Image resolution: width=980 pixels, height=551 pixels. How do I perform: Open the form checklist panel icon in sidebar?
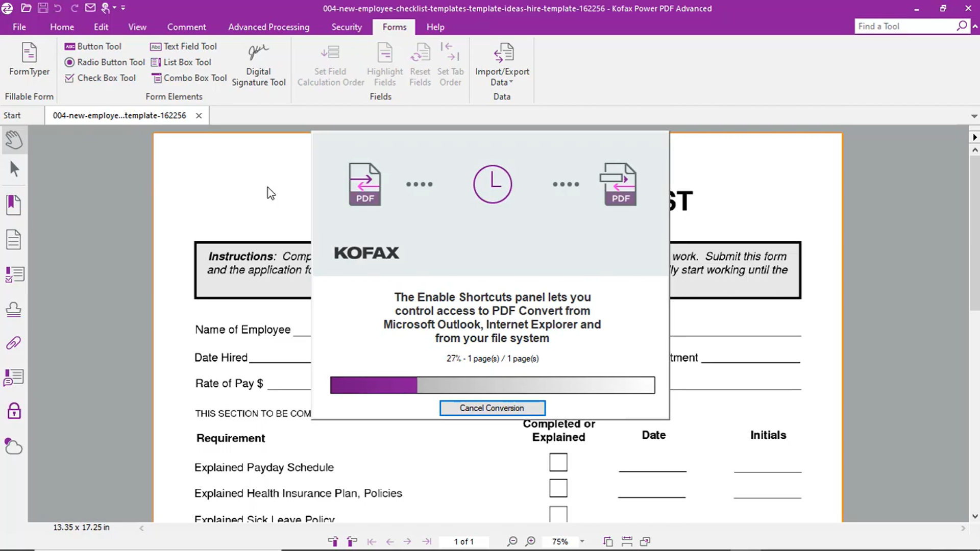point(14,274)
